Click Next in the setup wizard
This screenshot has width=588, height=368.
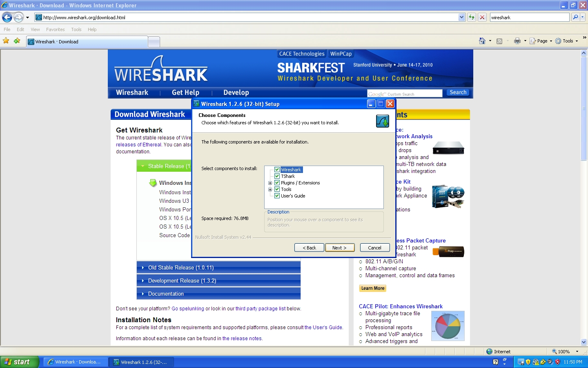(x=340, y=248)
